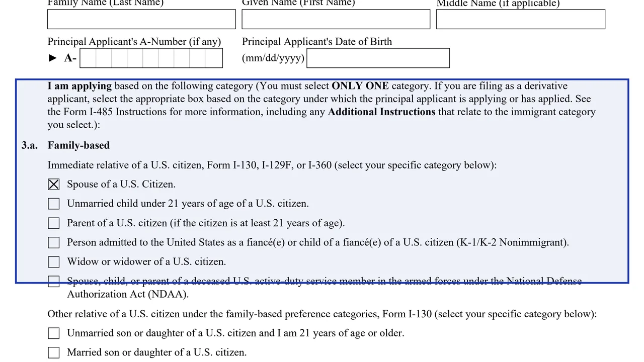Viewport: 644px width, 362px height.
Task: Click the Given Name (First Name) field
Action: tap(336, 19)
